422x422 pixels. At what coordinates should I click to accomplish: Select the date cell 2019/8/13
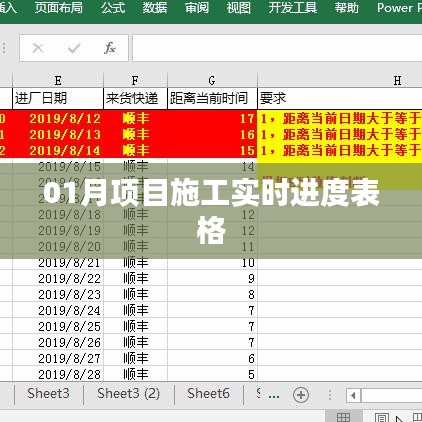pos(58,134)
